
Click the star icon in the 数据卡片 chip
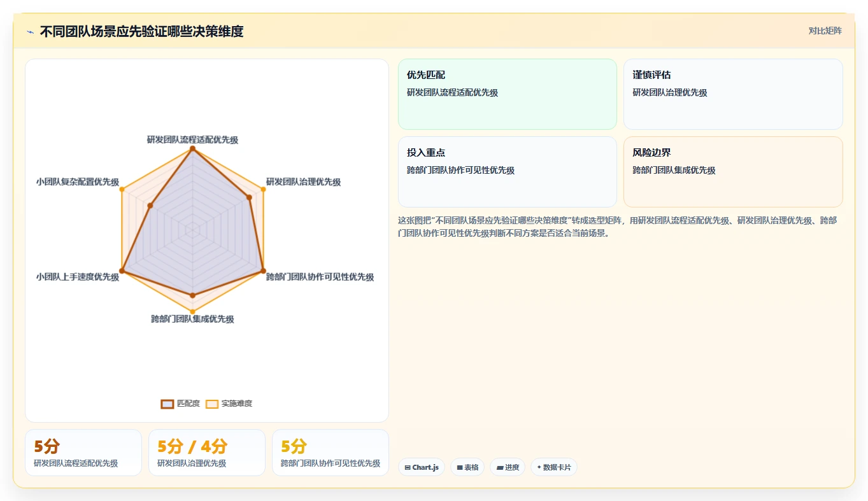539,467
